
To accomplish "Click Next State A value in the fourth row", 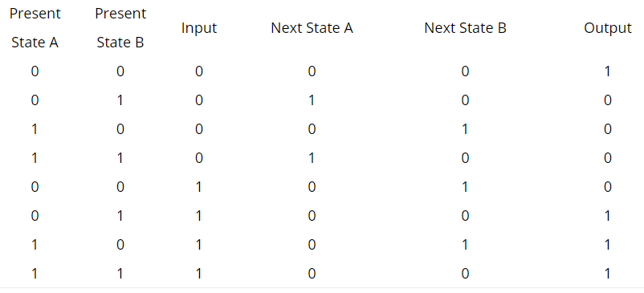I will (312, 158).
